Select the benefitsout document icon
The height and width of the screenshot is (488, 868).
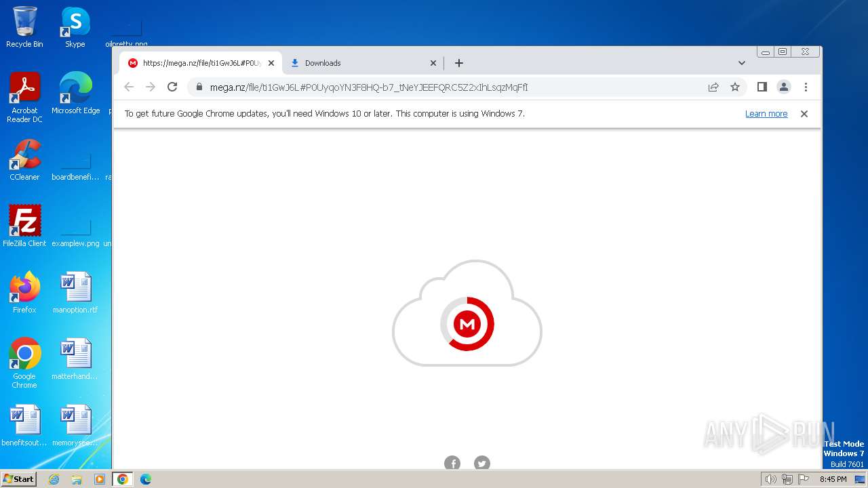(24, 426)
